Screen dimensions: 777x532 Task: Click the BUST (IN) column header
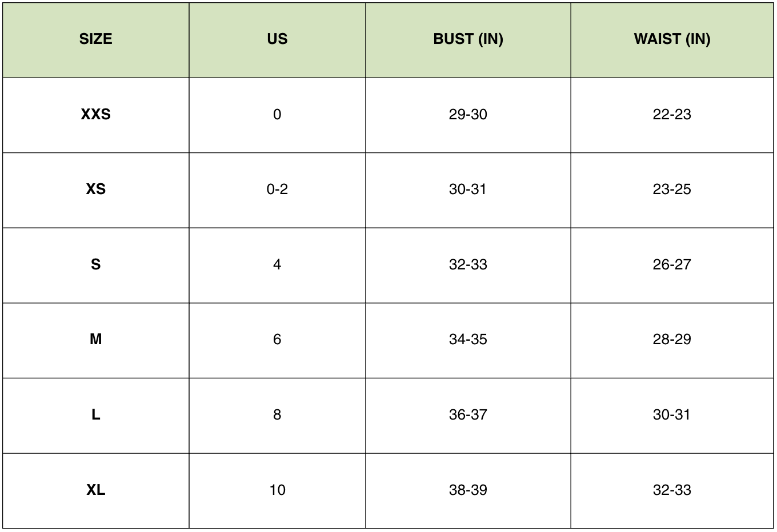pyautogui.click(x=468, y=39)
